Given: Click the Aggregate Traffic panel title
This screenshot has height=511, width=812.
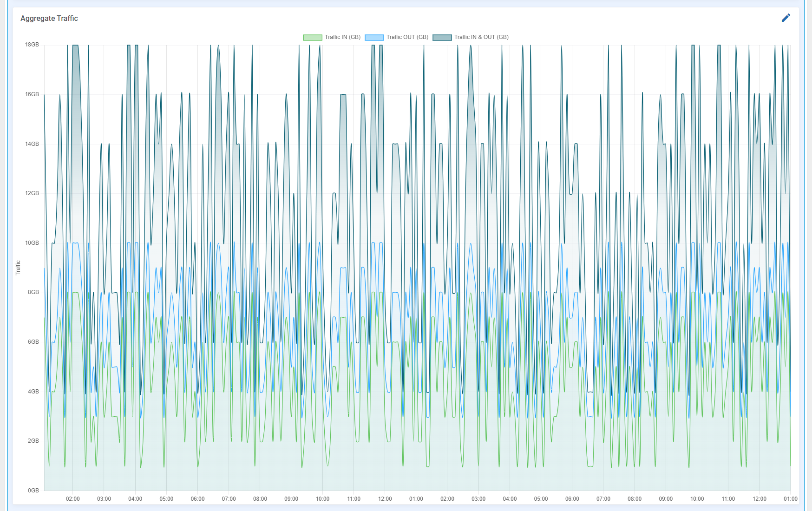Looking at the screenshot, I should 49,18.
